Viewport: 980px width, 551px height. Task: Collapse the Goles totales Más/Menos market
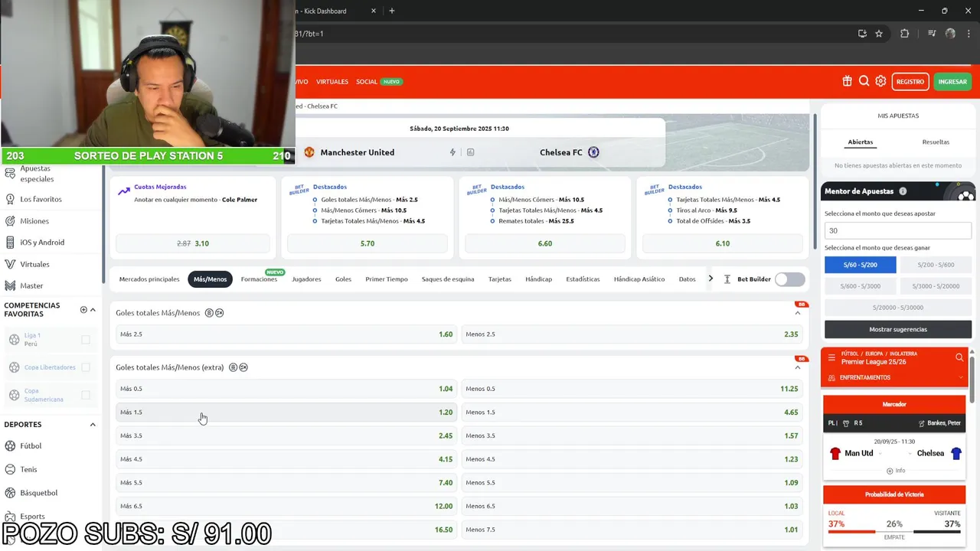point(797,313)
